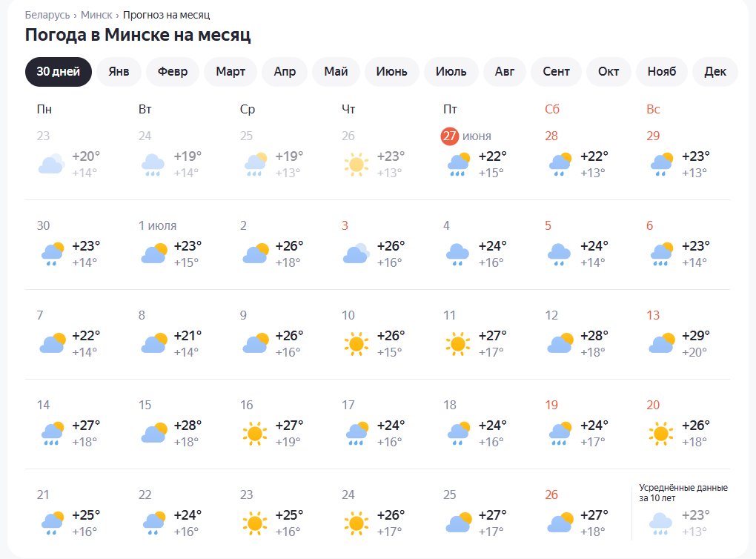Switch to the Июль month tab
The width and height of the screenshot is (756, 559).
[451, 72]
